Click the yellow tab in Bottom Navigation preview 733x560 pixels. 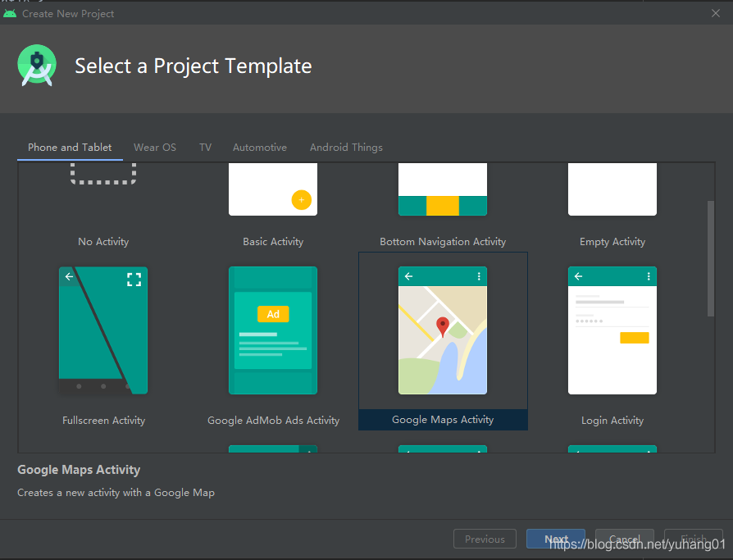point(443,206)
